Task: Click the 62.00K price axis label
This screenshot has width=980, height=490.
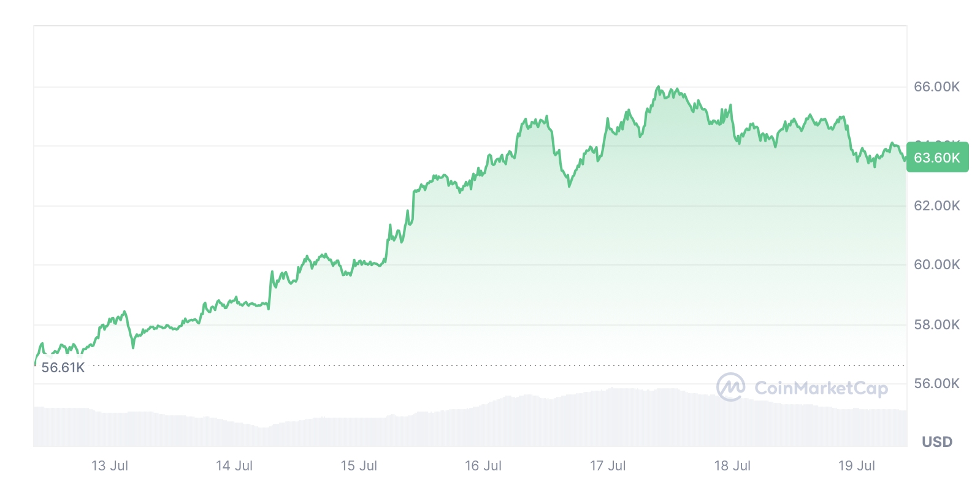Action: [x=936, y=205]
